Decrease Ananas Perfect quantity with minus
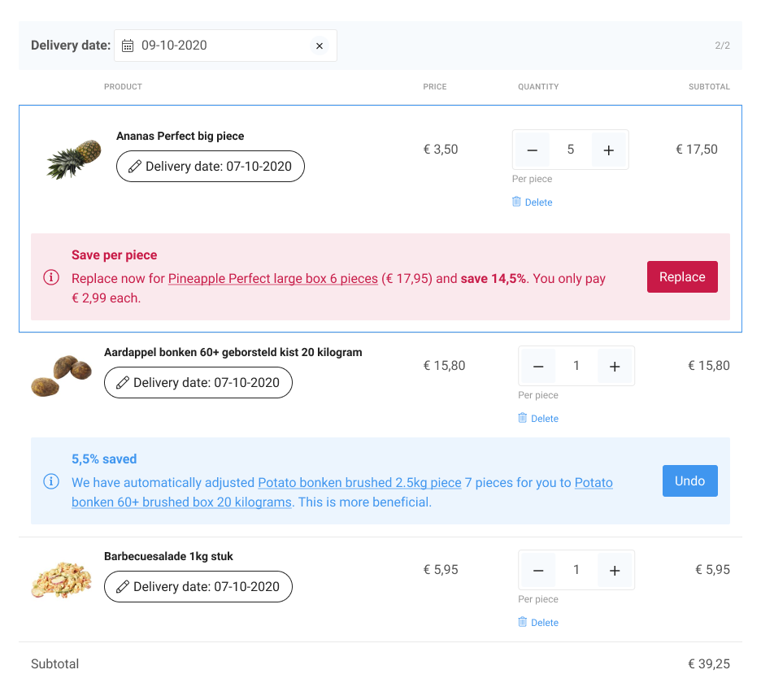Screen dimensions: 761x700 coord(533,150)
